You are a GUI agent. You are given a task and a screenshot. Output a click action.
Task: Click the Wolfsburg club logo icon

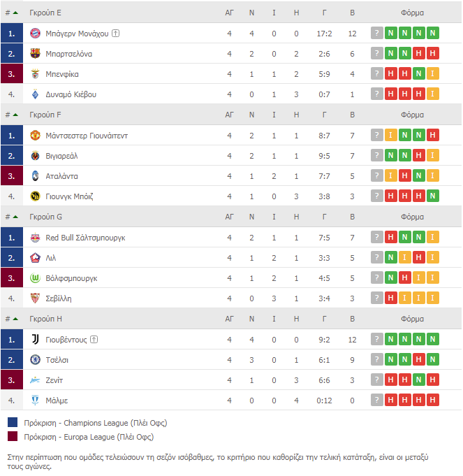36,278
